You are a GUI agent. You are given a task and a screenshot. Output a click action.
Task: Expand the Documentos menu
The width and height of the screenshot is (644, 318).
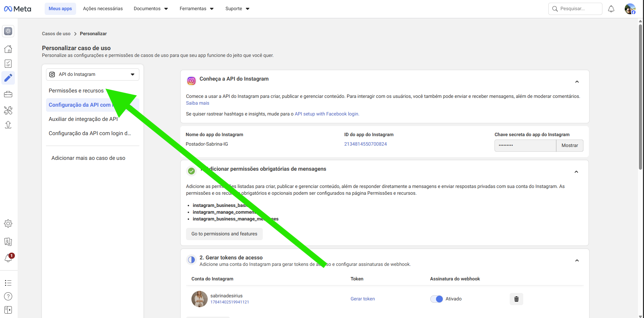tap(151, 9)
